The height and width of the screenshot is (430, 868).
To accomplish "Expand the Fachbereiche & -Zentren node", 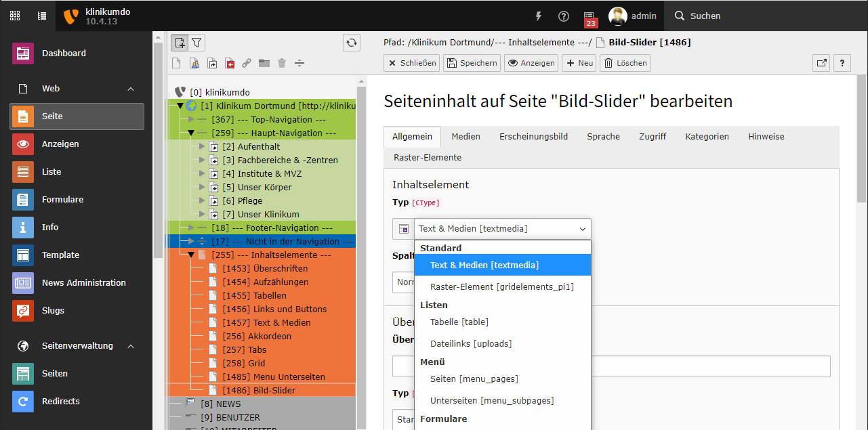I will [x=202, y=160].
